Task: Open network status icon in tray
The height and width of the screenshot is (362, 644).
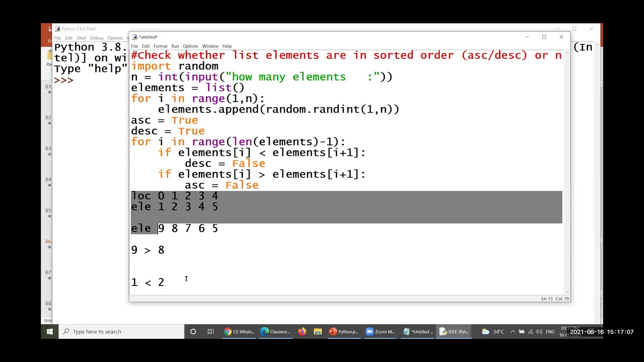Action: pos(530,332)
